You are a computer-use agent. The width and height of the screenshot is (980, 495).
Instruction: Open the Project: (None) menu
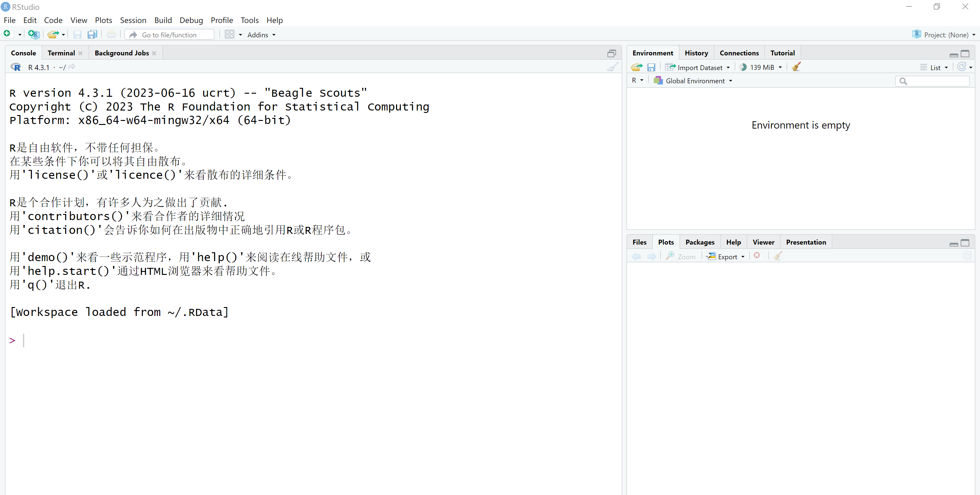(944, 35)
